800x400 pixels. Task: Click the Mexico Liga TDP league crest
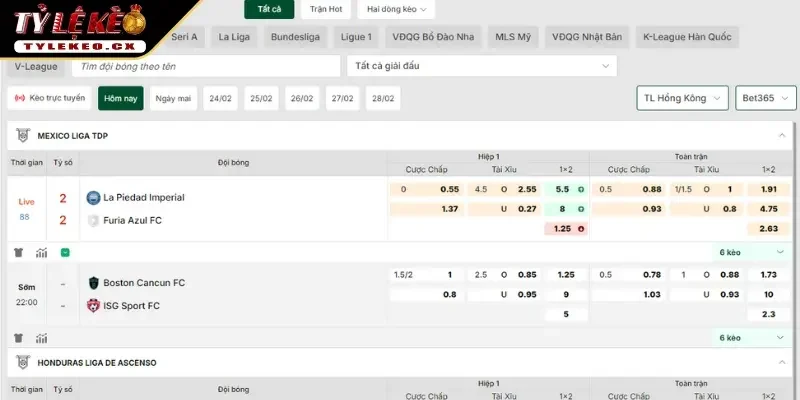[22, 135]
